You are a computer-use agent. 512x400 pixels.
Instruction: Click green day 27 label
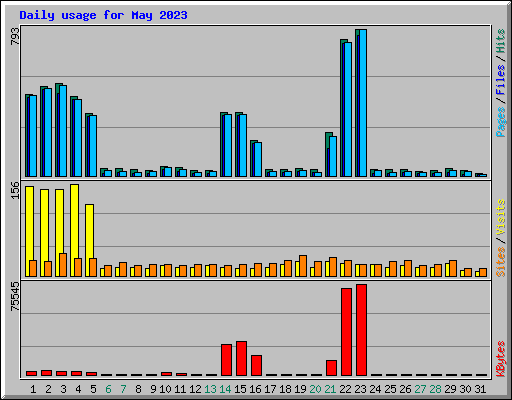click(x=420, y=389)
